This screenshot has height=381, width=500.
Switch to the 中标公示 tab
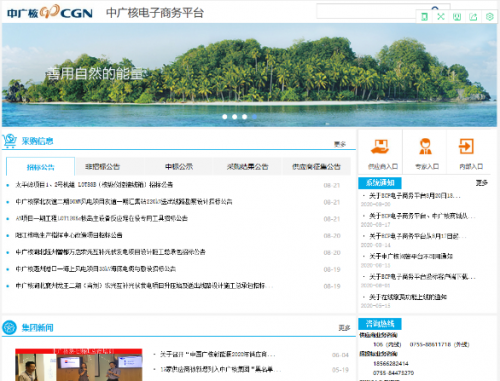click(179, 166)
